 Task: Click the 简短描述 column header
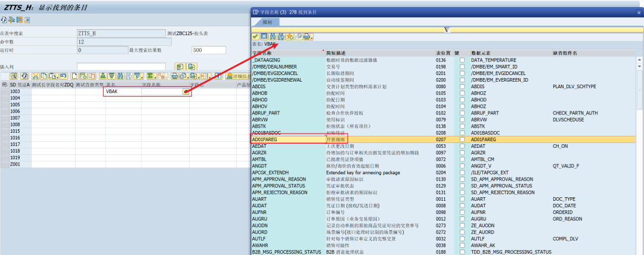coord(336,54)
